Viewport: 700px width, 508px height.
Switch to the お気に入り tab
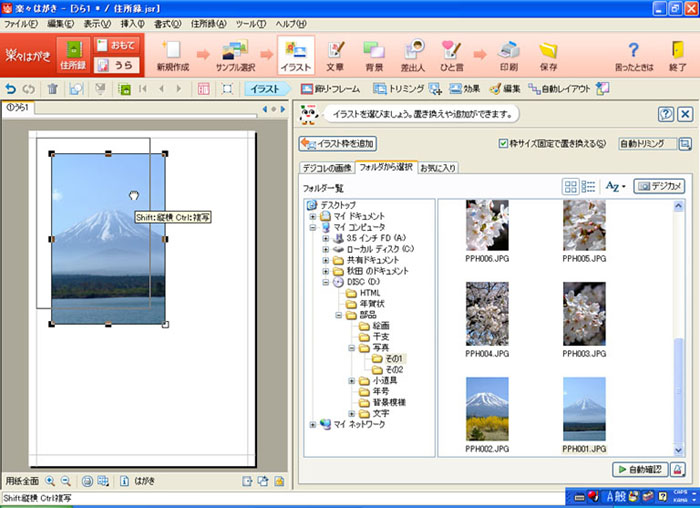pyautogui.click(x=438, y=166)
